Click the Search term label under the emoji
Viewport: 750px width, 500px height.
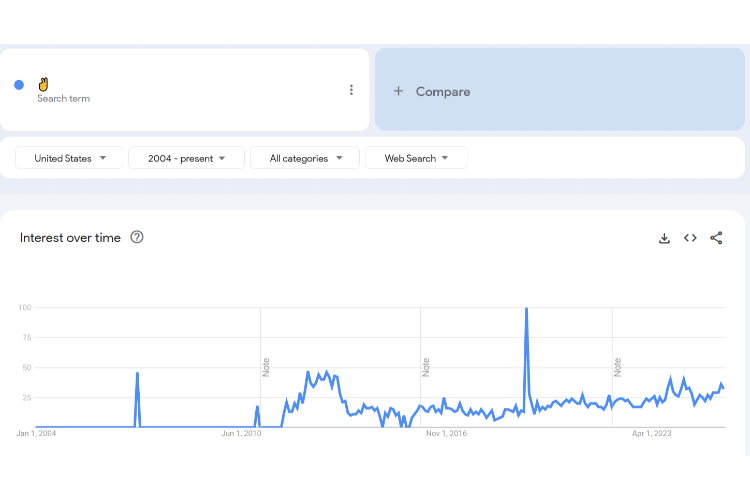[63, 99]
